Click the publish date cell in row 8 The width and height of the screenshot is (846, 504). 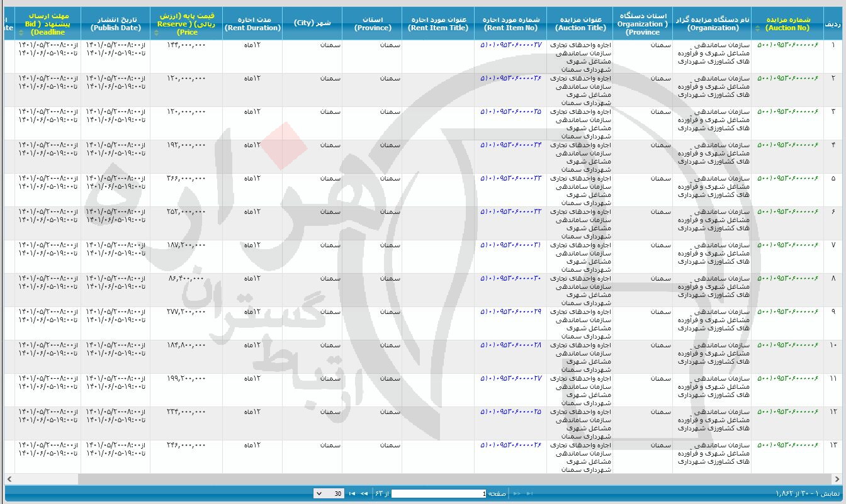click(116, 290)
